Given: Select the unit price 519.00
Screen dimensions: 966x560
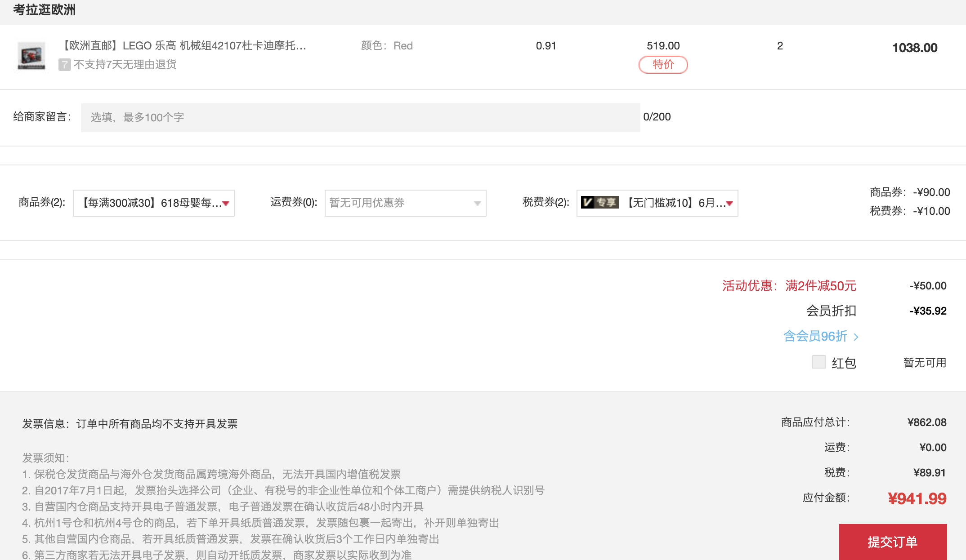Looking at the screenshot, I should pos(663,46).
